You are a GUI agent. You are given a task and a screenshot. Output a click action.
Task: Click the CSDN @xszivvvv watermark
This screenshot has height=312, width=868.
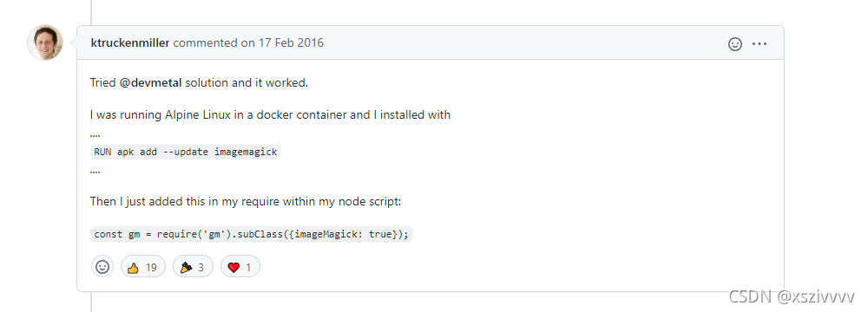[792, 296]
